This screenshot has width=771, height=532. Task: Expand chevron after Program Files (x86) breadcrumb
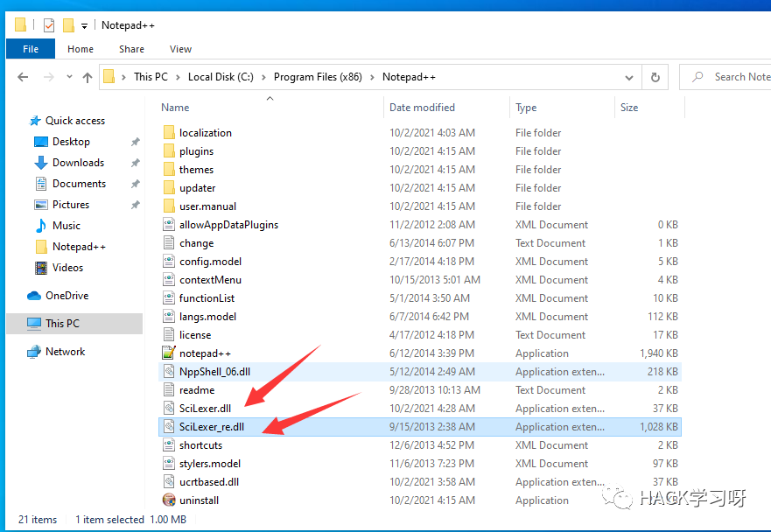tap(372, 77)
